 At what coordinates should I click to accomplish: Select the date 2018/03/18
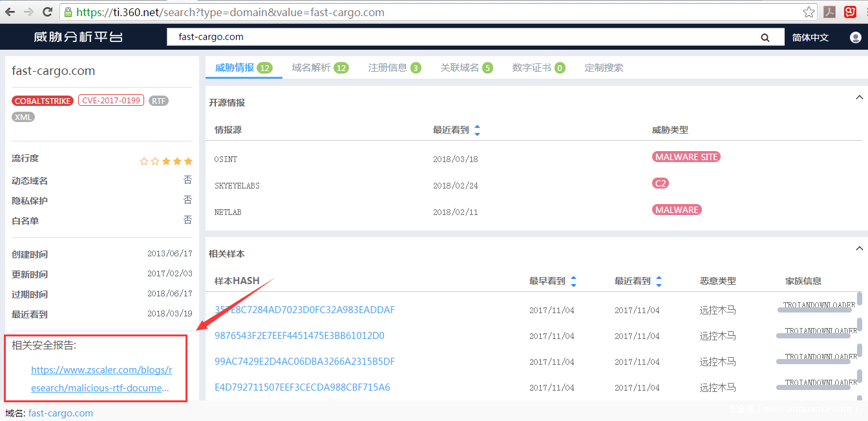456,159
